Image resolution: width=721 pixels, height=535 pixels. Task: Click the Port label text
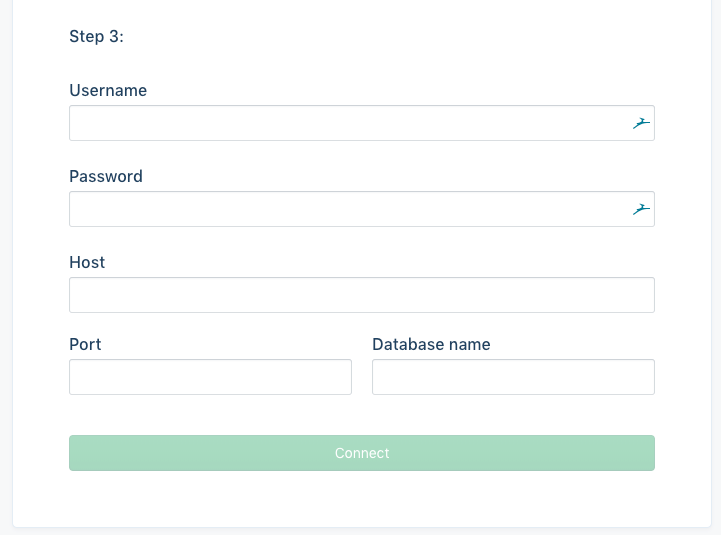click(85, 344)
